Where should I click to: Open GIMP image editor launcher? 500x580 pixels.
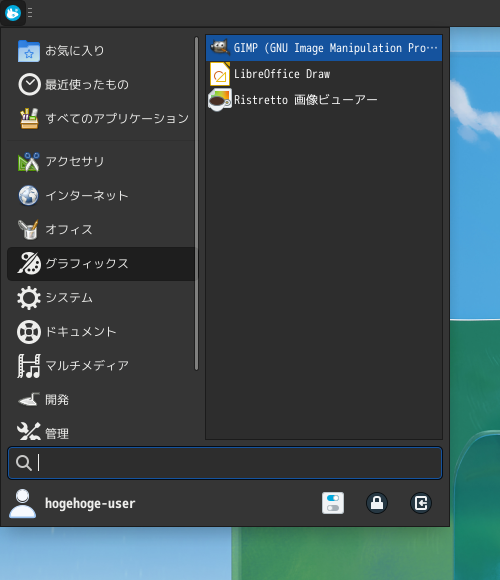tap(324, 48)
